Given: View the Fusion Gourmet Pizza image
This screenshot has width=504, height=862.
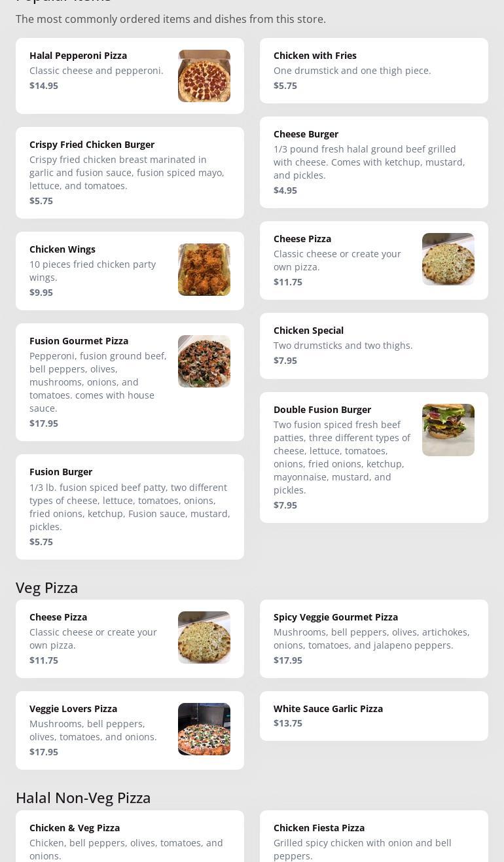Looking at the screenshot, I should tap(204, 361).
